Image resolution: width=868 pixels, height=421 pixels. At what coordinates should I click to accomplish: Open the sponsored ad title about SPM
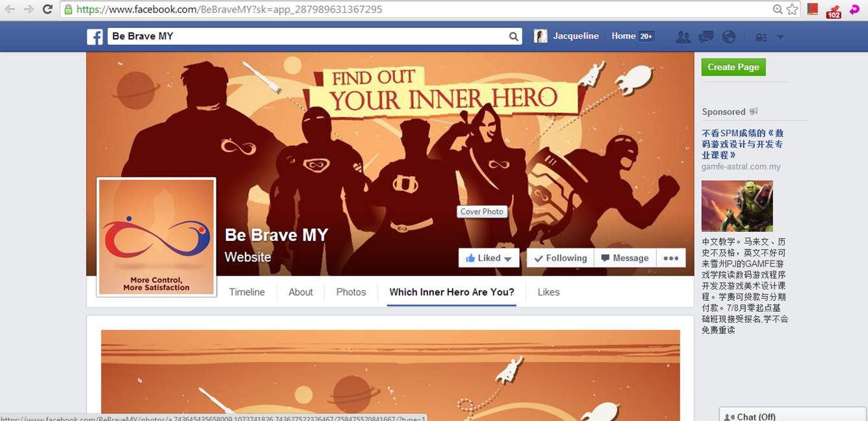coord(743,144)
